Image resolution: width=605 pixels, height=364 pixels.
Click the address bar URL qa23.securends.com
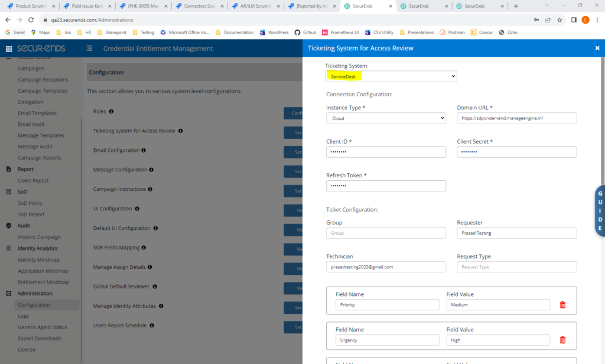[92, 19]
